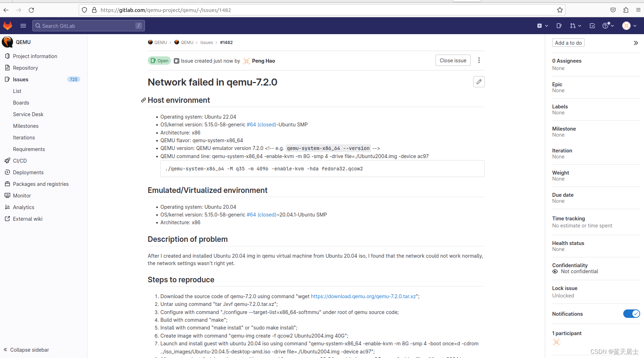Toggle the Notifications switch off
This screenshot has height=358, width=644.
pos(631,314)
